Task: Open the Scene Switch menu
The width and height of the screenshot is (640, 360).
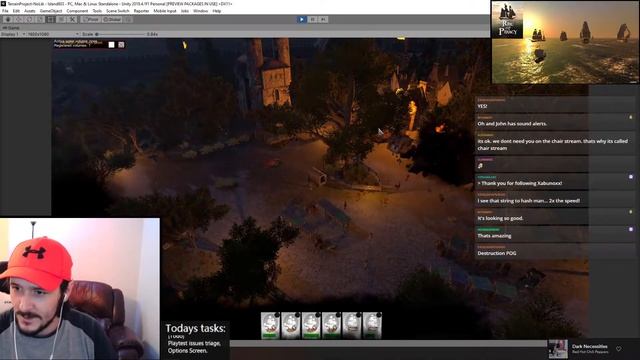Action: pos(118,11)
